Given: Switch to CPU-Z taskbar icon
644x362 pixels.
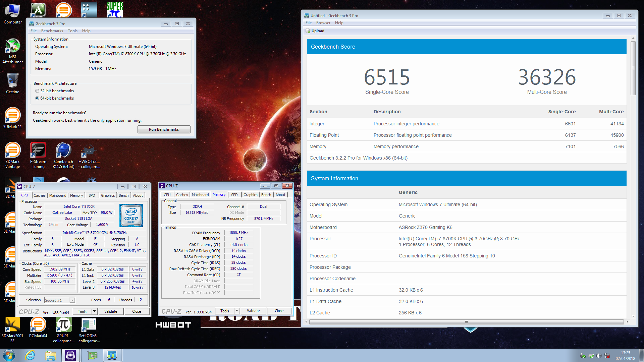Looking at the screenshot, I should tap(70, 355).
